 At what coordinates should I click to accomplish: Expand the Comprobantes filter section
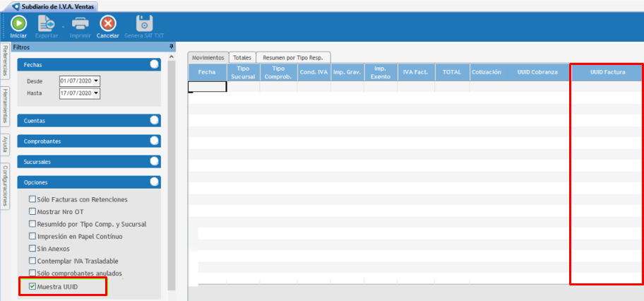click(155, 141)
